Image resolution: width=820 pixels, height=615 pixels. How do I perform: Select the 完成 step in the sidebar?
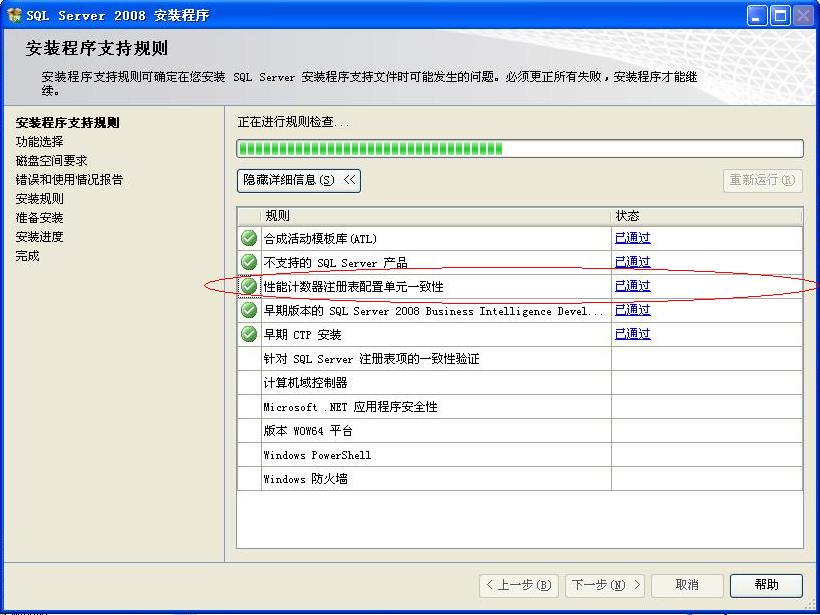pyautogui.click(x=28, y=256)
